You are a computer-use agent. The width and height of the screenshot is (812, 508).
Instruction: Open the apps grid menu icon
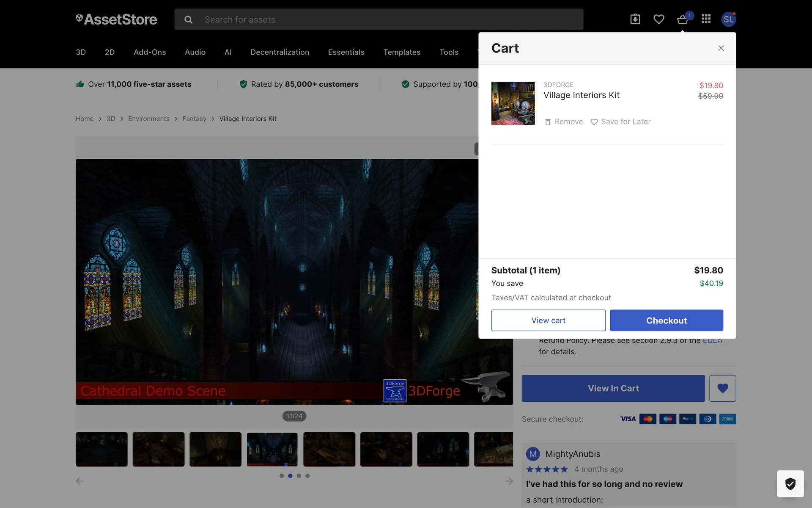pos(706,19)
